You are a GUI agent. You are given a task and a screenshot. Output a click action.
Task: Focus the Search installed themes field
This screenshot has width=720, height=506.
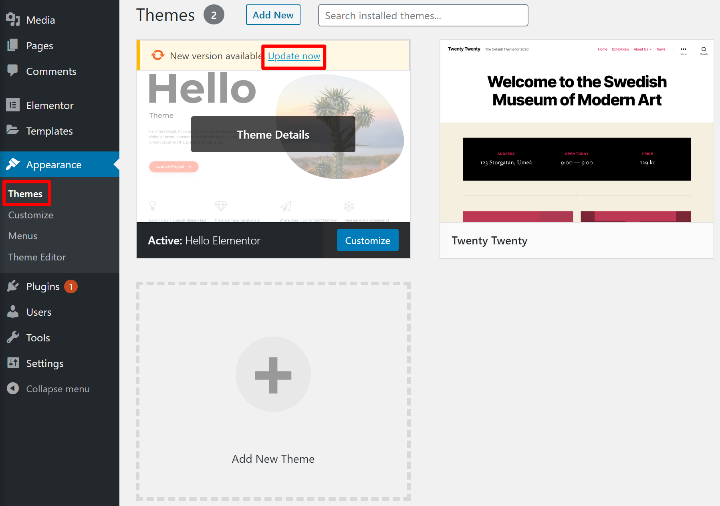pos(422,16)
